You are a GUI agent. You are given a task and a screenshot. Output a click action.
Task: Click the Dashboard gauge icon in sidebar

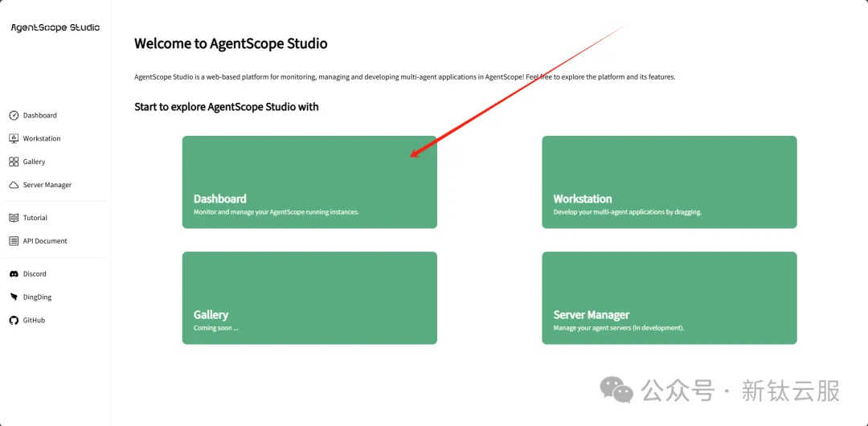14,116
